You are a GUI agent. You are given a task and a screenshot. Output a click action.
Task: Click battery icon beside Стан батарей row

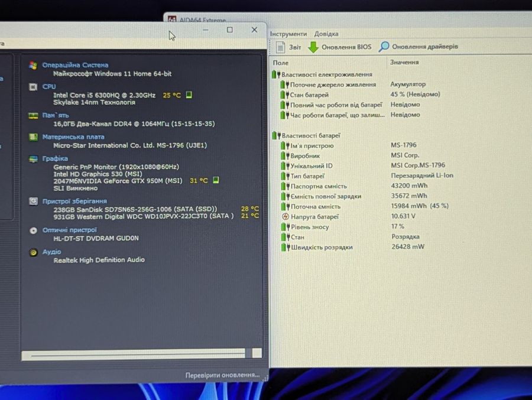[284, 95]
